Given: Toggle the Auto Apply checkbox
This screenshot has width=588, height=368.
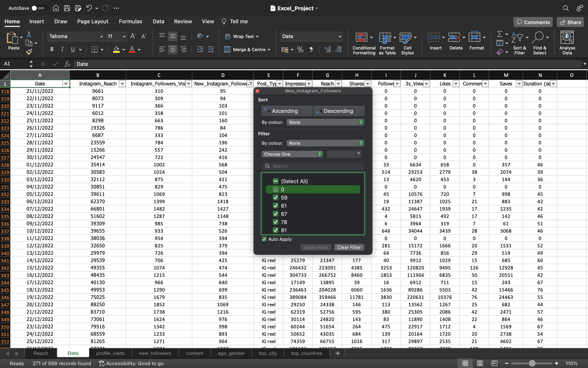Looking at the screenshot, I should 264,239.
